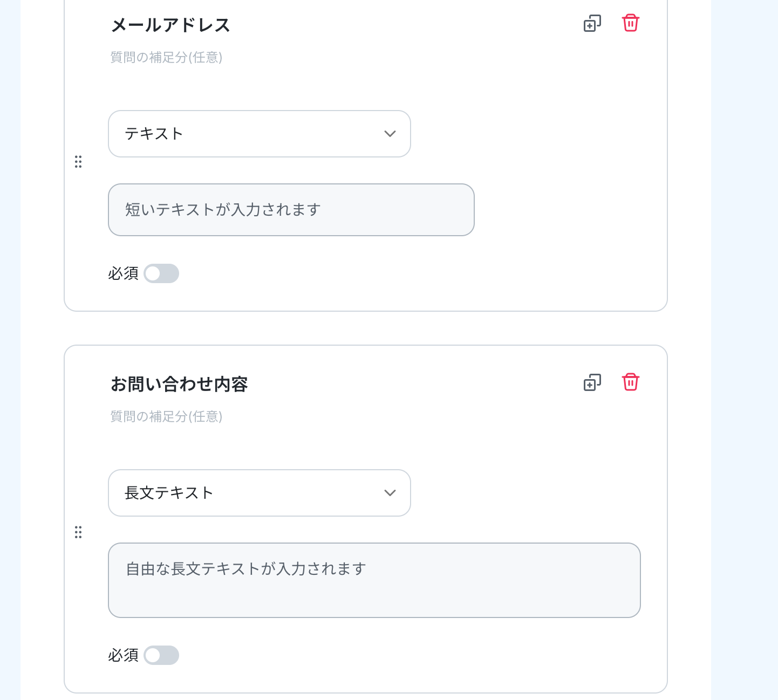Open the 長文テキスト question type dropdown

260,493
